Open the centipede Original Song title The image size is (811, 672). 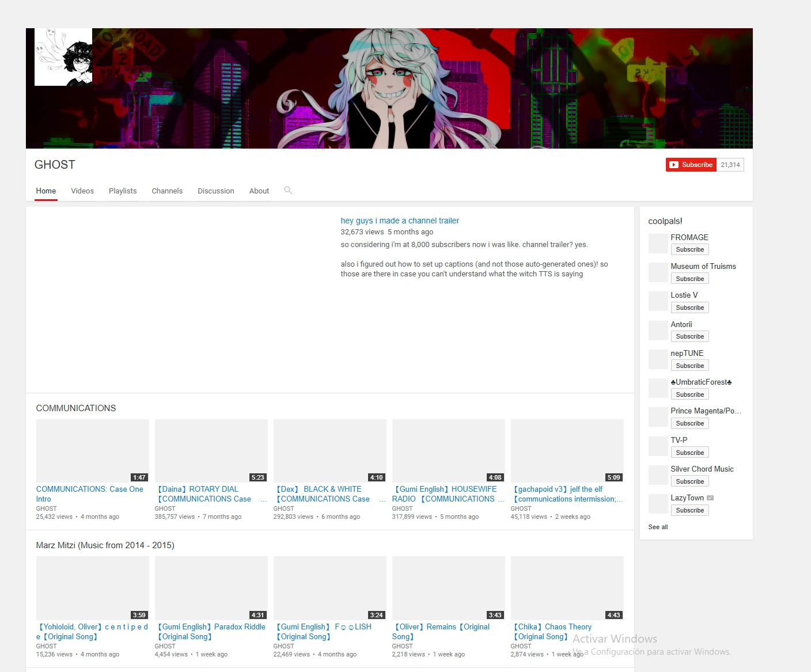point(92,632)
